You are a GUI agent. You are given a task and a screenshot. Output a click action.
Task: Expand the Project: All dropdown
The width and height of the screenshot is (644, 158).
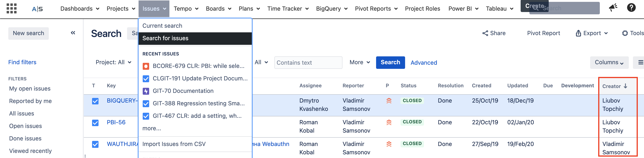click(x=113, y=62)
